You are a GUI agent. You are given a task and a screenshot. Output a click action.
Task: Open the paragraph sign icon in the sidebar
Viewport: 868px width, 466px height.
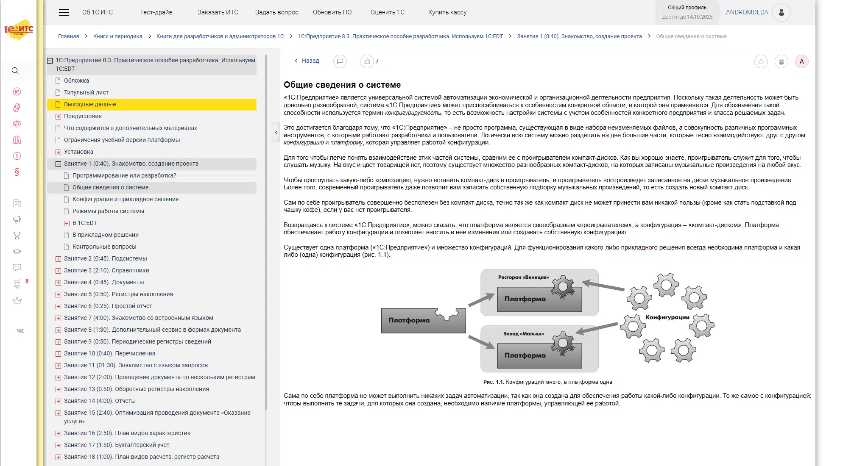(17, 172)
